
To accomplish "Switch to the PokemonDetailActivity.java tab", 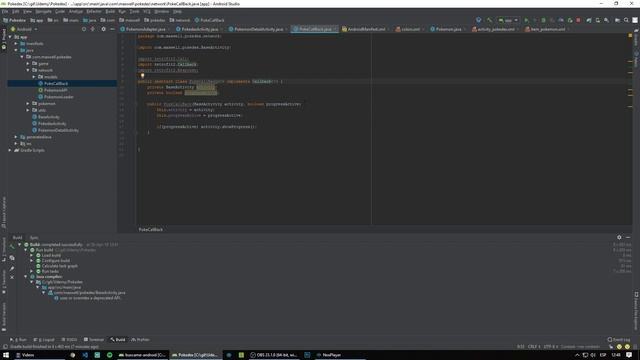I will 258,29.
